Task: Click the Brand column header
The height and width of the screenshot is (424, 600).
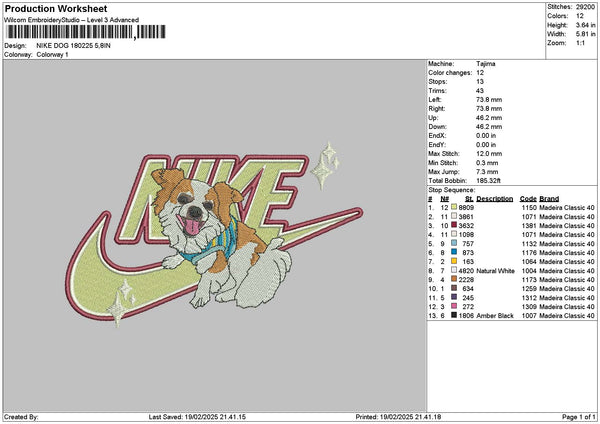Action: point(549,199)
